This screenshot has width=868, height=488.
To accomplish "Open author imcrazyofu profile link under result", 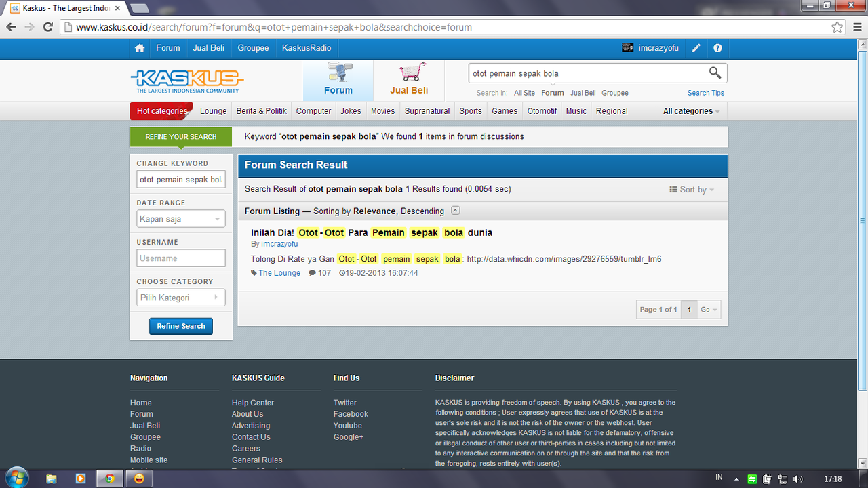I will pos(279,244).
